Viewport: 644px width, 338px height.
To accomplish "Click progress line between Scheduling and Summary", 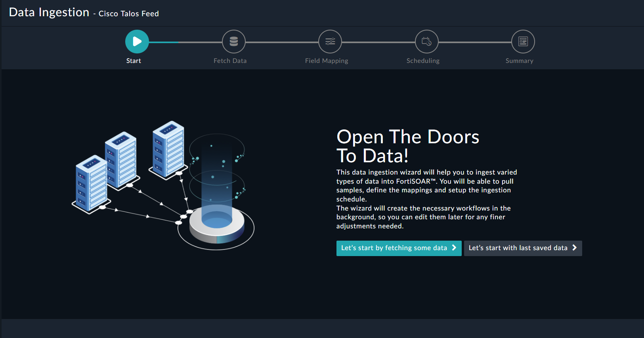I will click(475, 42).
